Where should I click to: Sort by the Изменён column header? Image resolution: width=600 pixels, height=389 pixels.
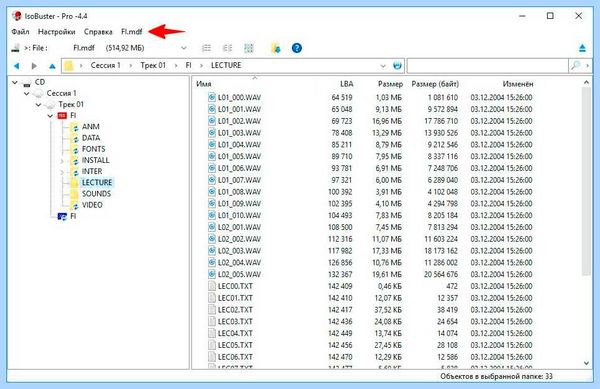point(518,84)
